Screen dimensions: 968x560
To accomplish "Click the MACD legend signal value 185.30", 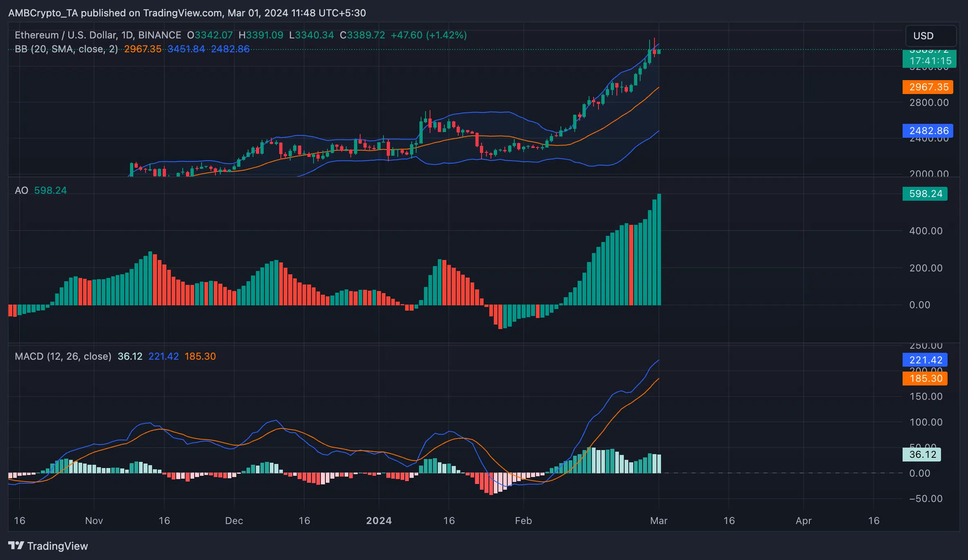I will (x=200, y=356).
